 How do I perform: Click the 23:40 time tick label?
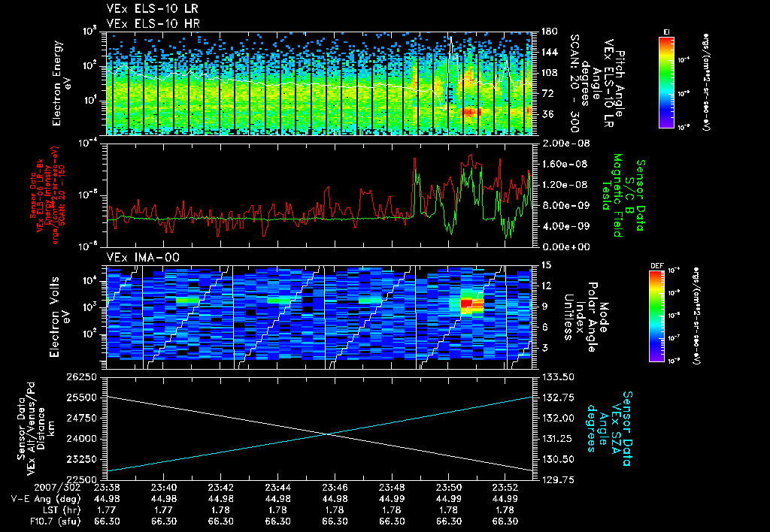pos(163,488)
